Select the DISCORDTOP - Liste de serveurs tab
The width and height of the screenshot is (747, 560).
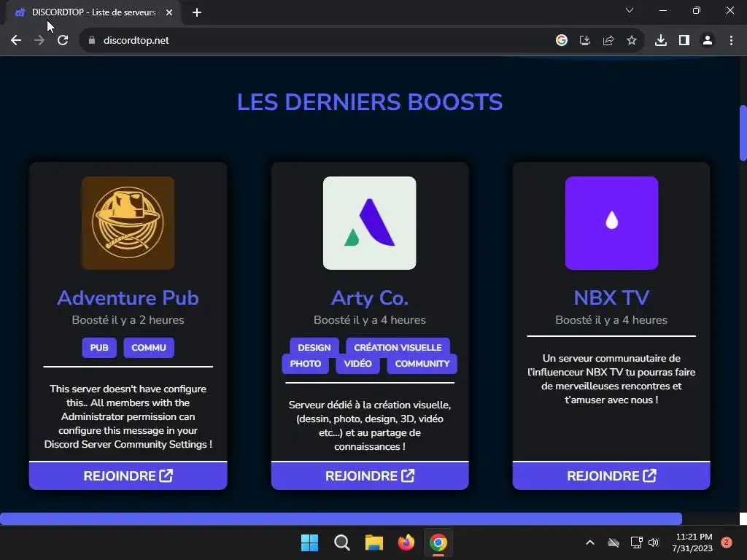93,12
